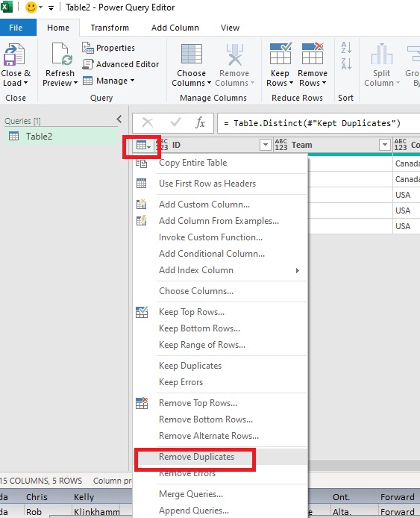
Task: Click the Keep Rows icon
Action: pos(280,53)
